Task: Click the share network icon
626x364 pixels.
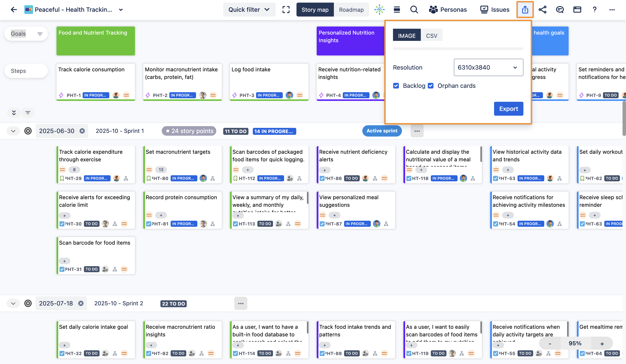Action: click(x=542, y=10)
